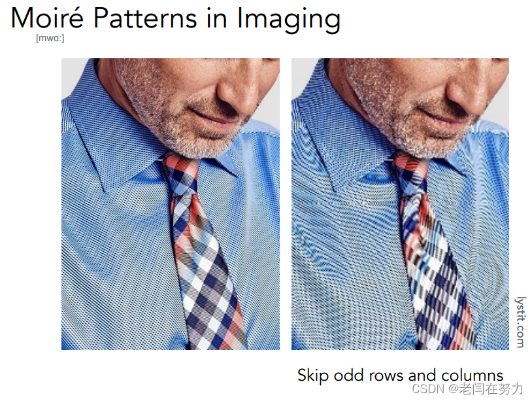Click the [mwa:] pronunciation note
The width and height of the screenshot is (532, 401).
pyautogui.click(x=50, y=39)
